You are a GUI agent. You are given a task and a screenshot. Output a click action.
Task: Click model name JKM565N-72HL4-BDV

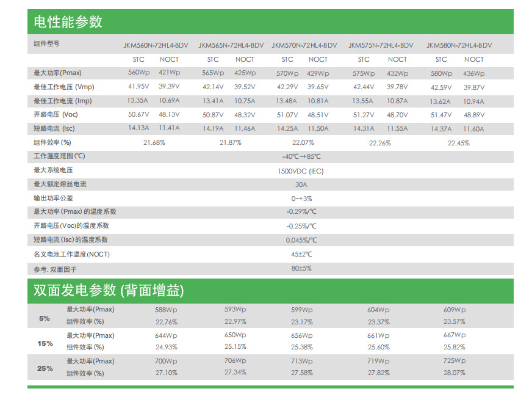[x=231, y=46]
